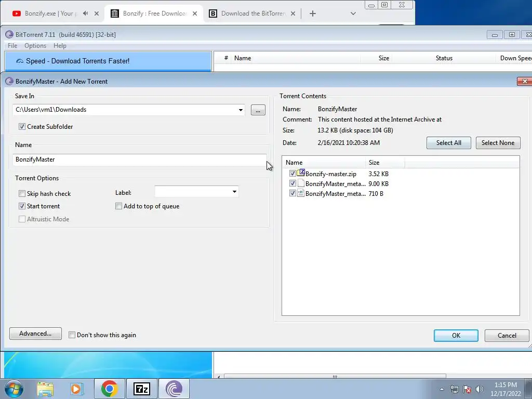Enable Skip hash check option

22,193
